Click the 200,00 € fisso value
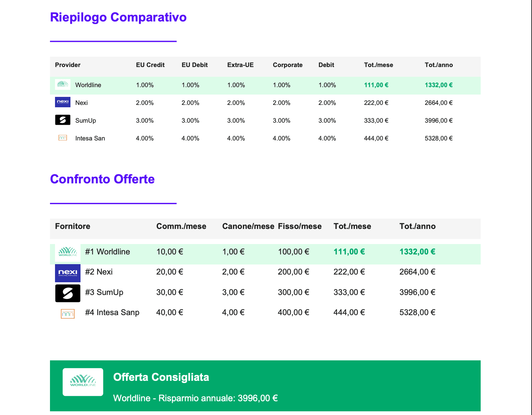This screenshot has width=532, height=415. (x=294, y=272)
